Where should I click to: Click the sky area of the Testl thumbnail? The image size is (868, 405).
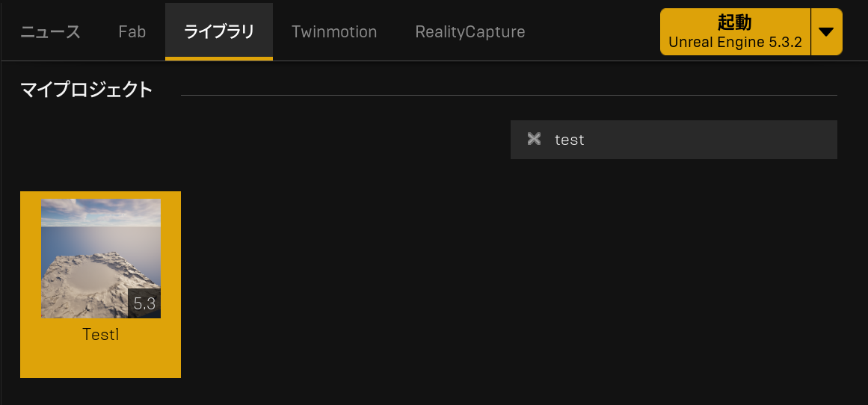click(101, 211)
